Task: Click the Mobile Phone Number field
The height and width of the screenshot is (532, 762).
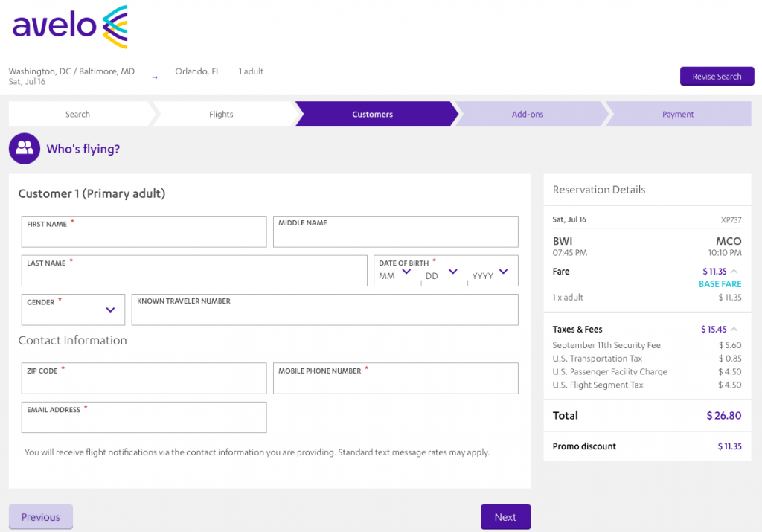Action: tap(395, 382)
